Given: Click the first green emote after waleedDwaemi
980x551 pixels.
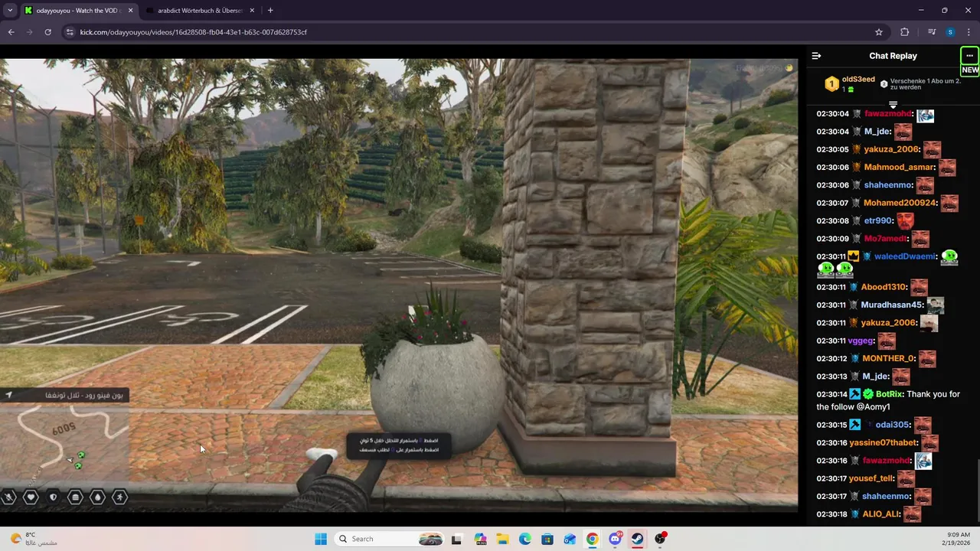Looking at the screenshot, I should [x=949, y=257].
